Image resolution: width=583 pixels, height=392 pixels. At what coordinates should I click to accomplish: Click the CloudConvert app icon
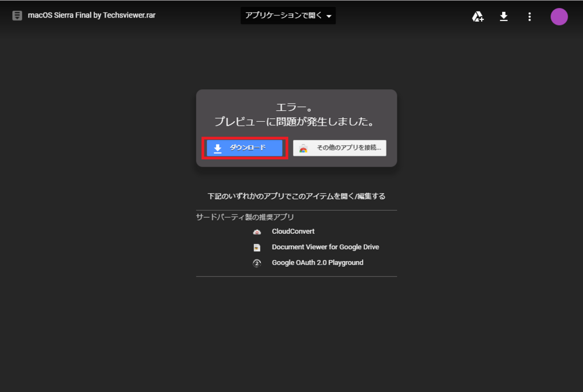[257, 232]
